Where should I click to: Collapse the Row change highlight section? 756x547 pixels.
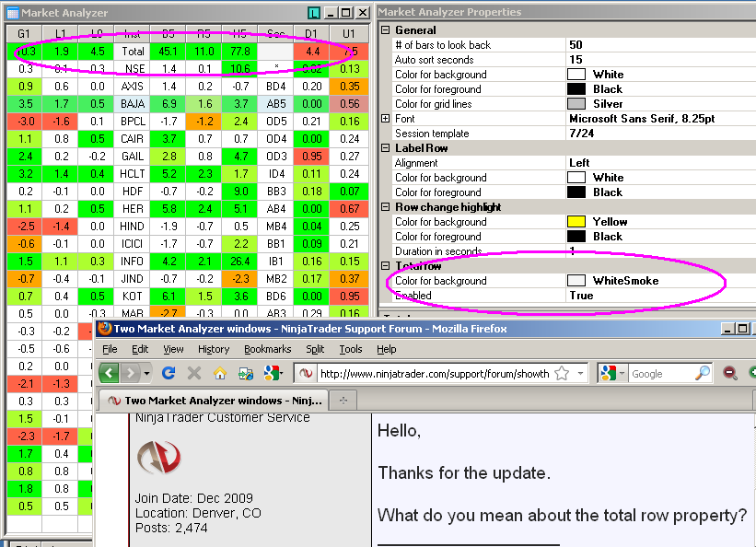point(385,207)
